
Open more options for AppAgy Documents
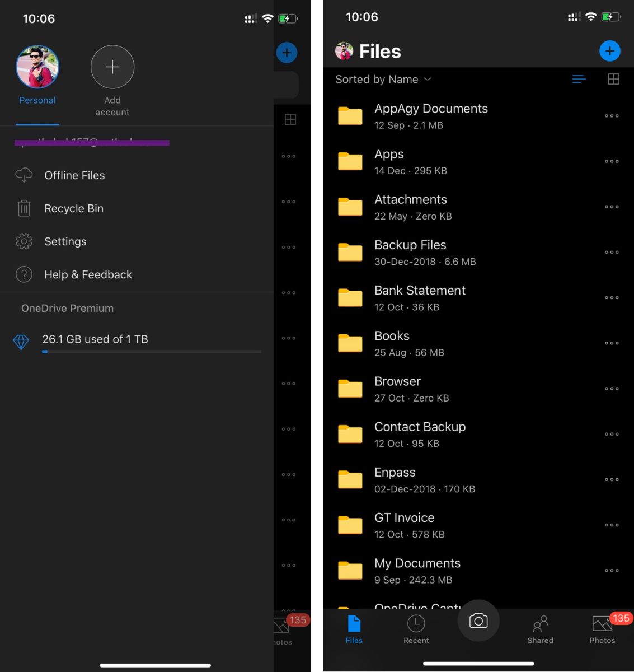(612, 116)
